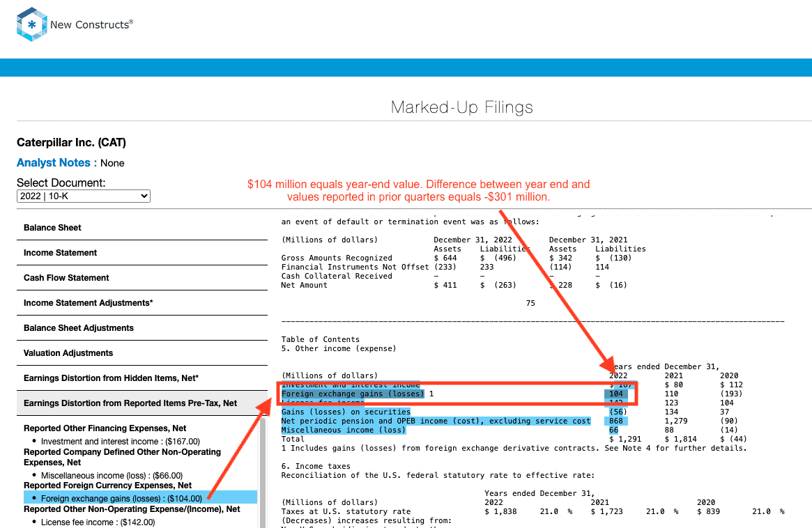Click Reported Other Financing Expenses, Net heading
Screen dimensions: 812x528
coord(105,428)
